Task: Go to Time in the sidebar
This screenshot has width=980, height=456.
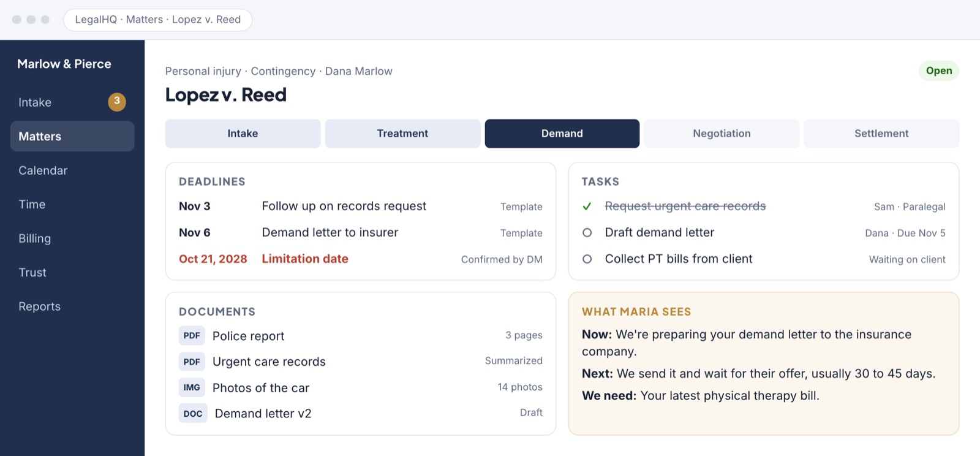Action: click(x=72, y=204)
